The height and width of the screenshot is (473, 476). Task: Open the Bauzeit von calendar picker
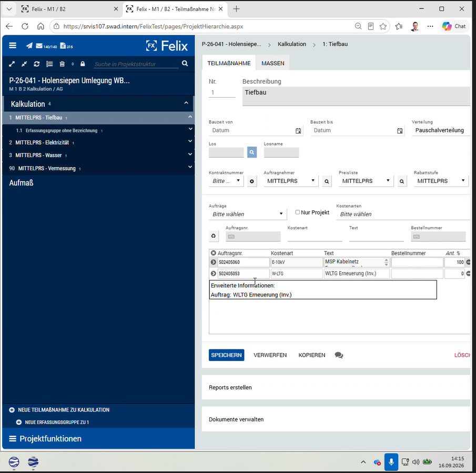(298, 130)
